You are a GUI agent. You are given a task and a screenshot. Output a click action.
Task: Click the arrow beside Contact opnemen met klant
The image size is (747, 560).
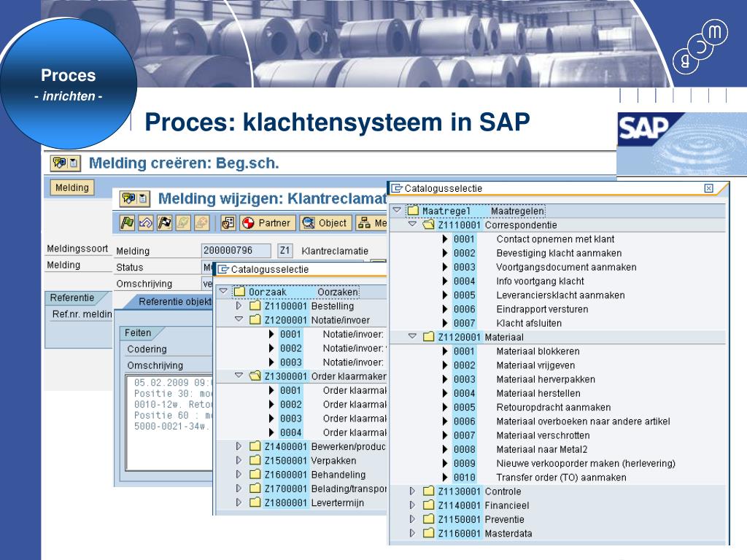click(445, 239)
